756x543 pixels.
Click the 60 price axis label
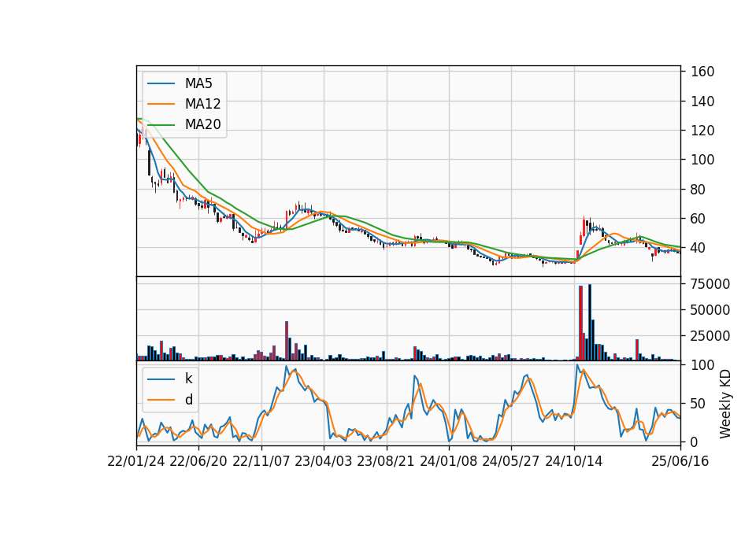coord(699,219)
